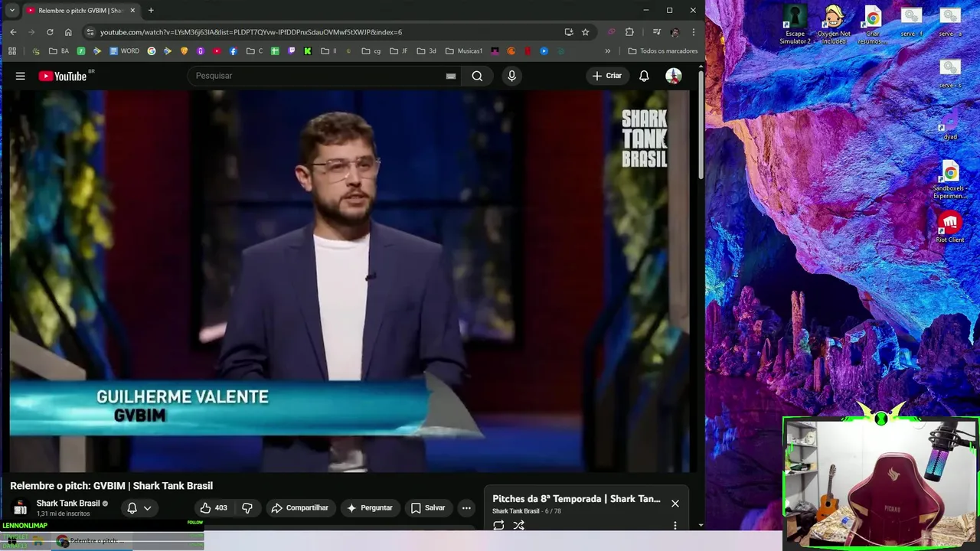
Task: Open the C bookmark folder
Action: [x=255, y=51]
